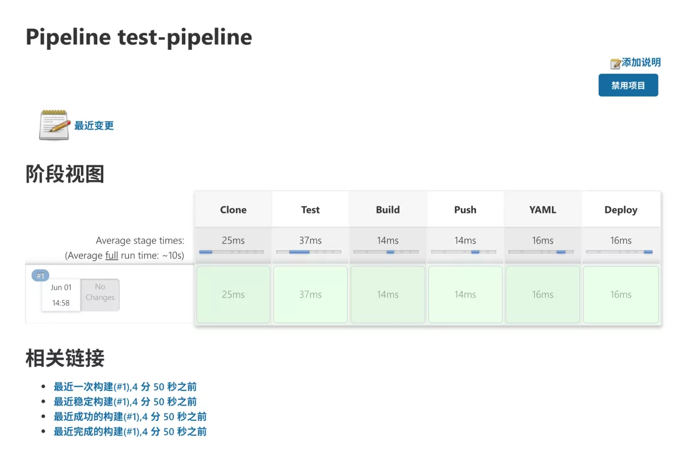Screen dimensions: 685x450
Task: Open the Clone stage 25ms result cell
Action: click(x=233, y=295)
